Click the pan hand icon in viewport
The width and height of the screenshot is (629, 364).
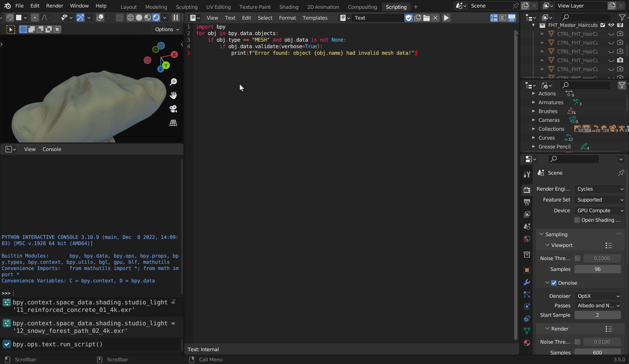click(173, 95)
